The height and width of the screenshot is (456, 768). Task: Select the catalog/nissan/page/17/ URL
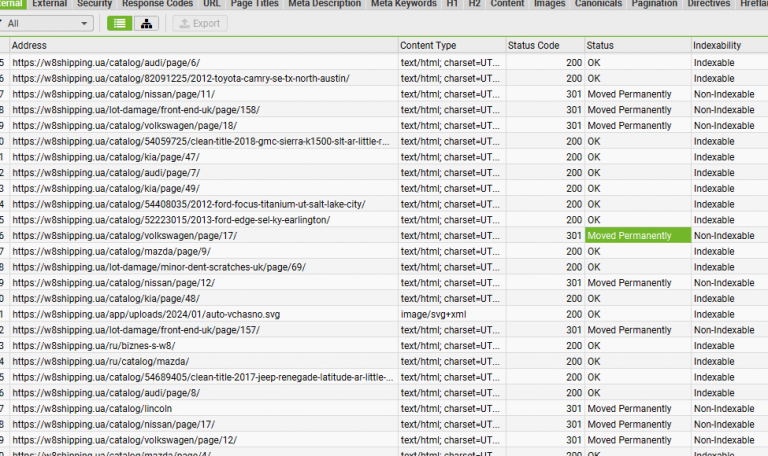[x=114, y=424]
